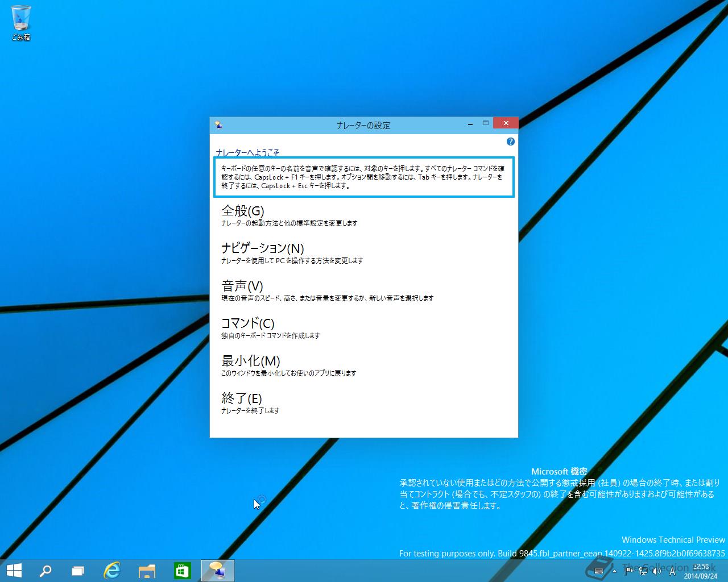This screenshot has width=728, height=582.
Task: Choose 最小化(M) to minimize Narrator
Action: 251,361
